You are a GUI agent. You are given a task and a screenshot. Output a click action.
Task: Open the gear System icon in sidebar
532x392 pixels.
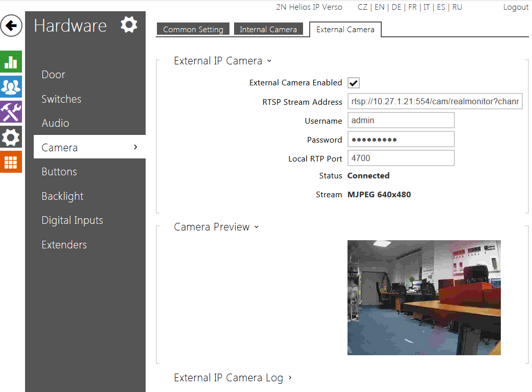11,137
